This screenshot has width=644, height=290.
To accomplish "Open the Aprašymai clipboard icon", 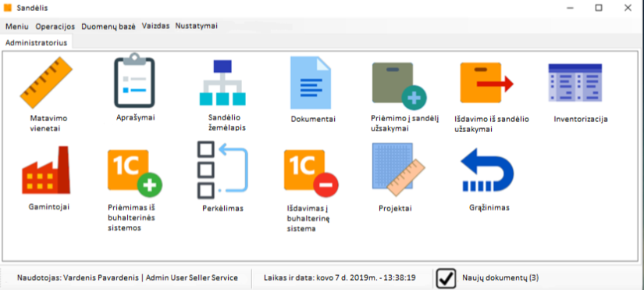I will (x=135, y=80).
